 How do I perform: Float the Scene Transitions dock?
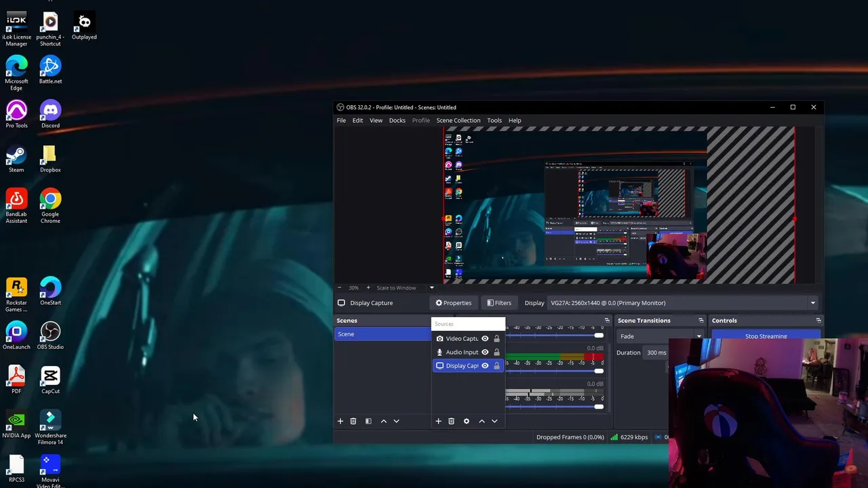point(701,321)
